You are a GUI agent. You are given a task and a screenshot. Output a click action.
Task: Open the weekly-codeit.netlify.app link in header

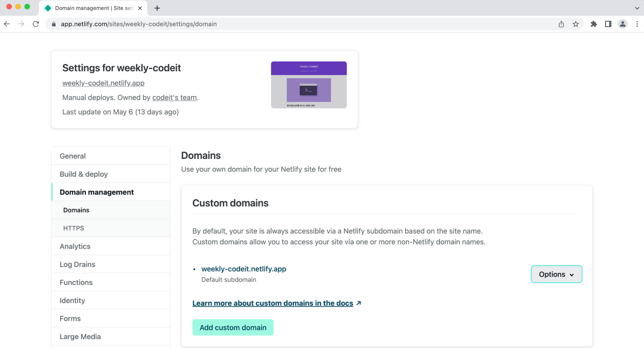click(x=104, y=83)
